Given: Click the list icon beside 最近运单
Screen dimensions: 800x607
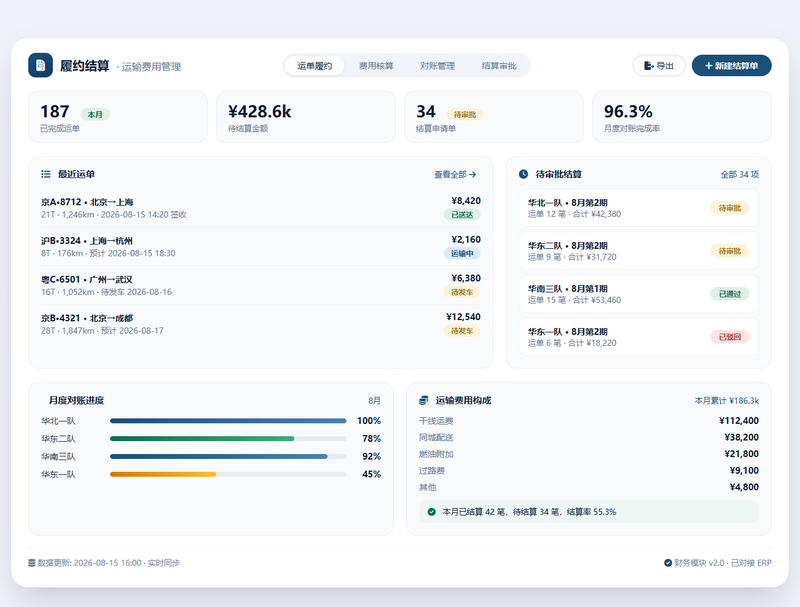Looking at the screenshot, I should [x=46, y=174].
